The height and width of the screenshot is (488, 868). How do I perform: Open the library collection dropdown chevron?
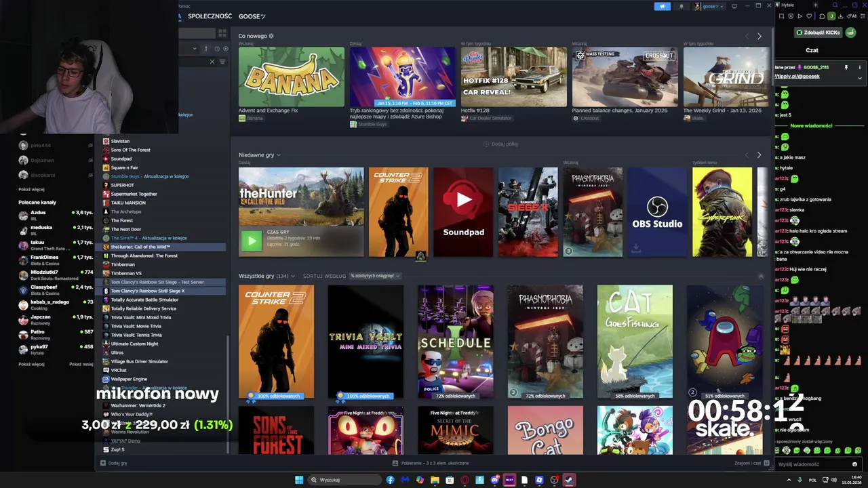(x=195, y=49)
